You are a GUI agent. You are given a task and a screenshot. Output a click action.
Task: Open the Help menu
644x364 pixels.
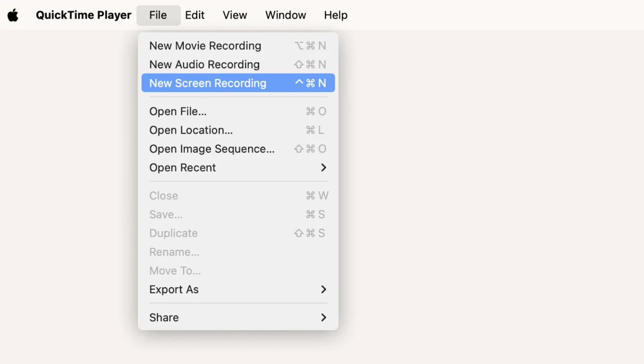335,15
